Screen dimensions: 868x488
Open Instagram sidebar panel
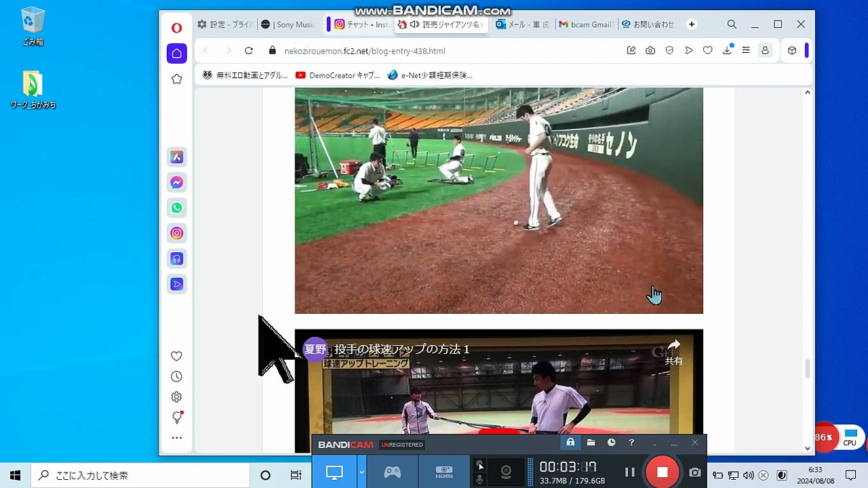[177, 234]
